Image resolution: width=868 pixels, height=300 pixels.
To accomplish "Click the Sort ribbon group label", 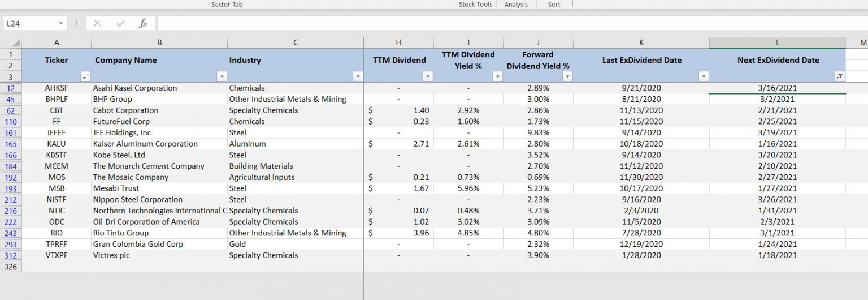I will tap(554, 4).
